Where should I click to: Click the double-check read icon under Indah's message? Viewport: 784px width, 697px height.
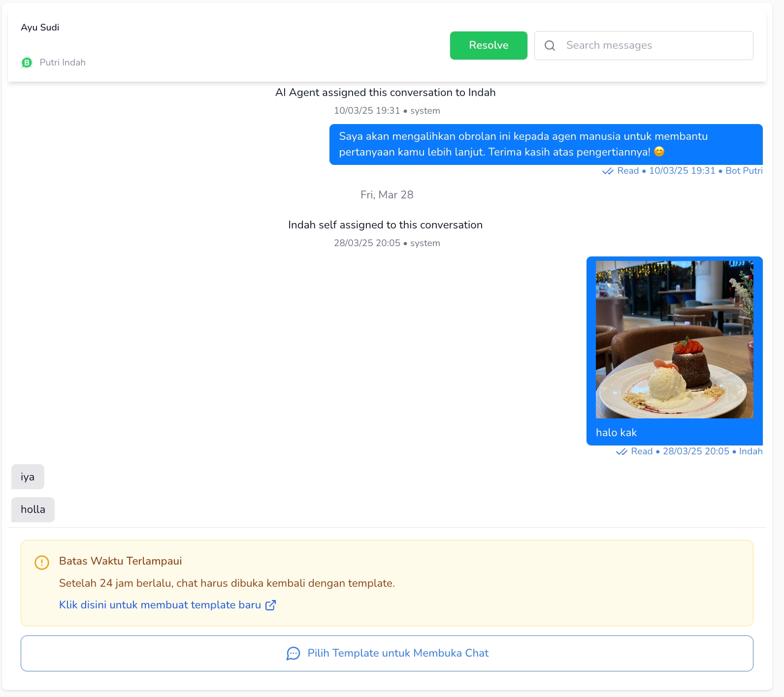[x=621, y=452]
